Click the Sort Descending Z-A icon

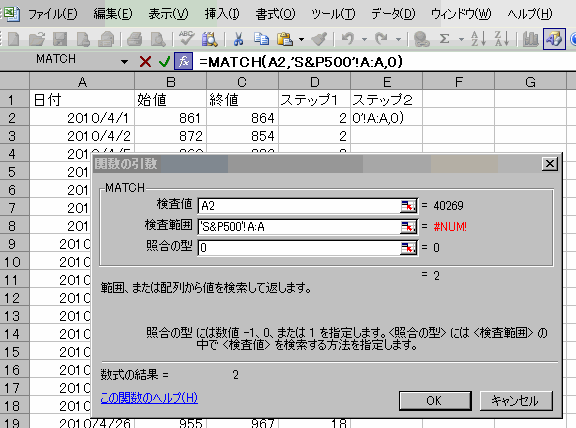pyautogui.click(x=502, y=39)
